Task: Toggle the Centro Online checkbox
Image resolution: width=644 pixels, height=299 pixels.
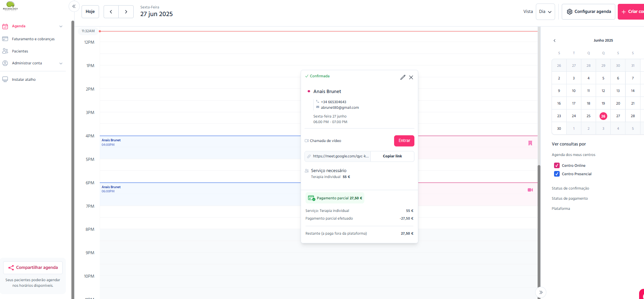Action: tap(557, 165)
